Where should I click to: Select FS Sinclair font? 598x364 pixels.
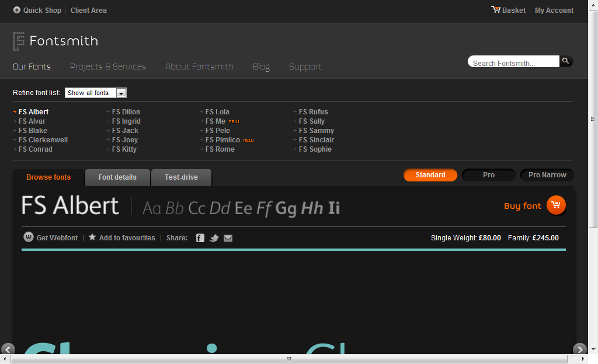(317, 140)
